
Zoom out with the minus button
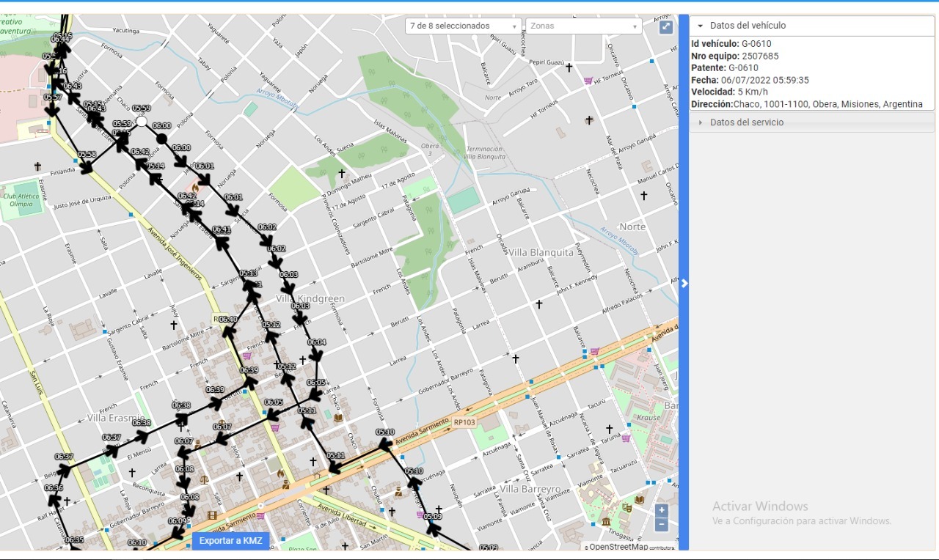click(662, 524)
